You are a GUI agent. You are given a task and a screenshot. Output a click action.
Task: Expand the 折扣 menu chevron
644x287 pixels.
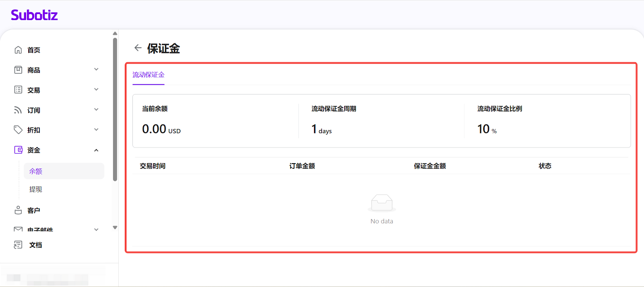click(96, 129)
